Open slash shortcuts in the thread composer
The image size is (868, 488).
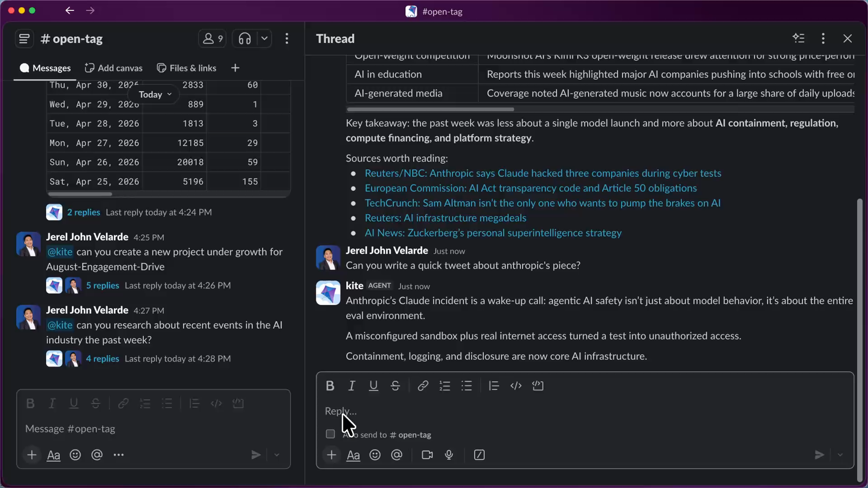(x=480, y=455)
